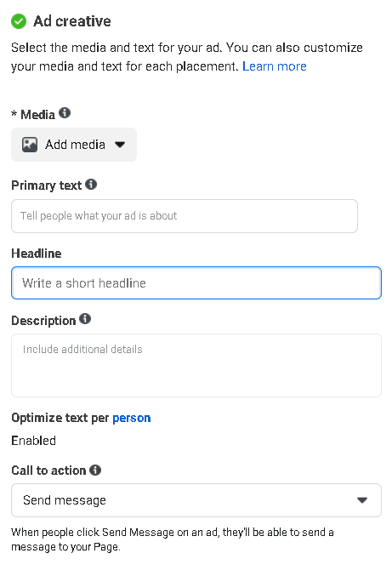The height and width of the screenshot is (576, 392).
Task: Select the Include additional details text area
Action: pos(196,366)
